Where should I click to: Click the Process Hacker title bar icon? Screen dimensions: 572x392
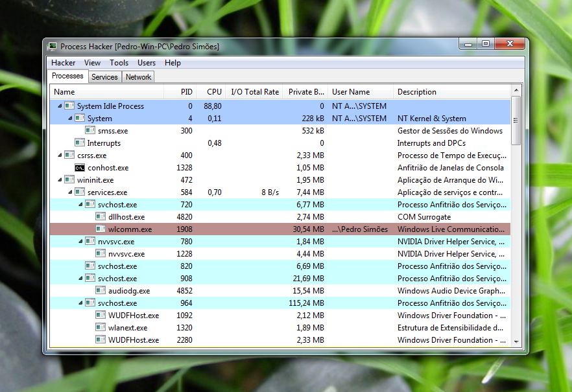[53, 46]
